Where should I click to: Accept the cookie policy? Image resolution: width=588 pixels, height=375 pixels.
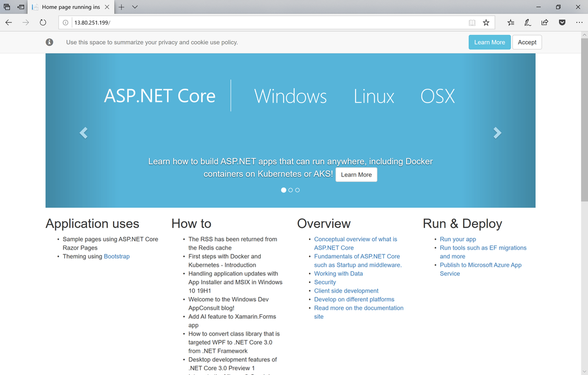click(x=527, y=42)
